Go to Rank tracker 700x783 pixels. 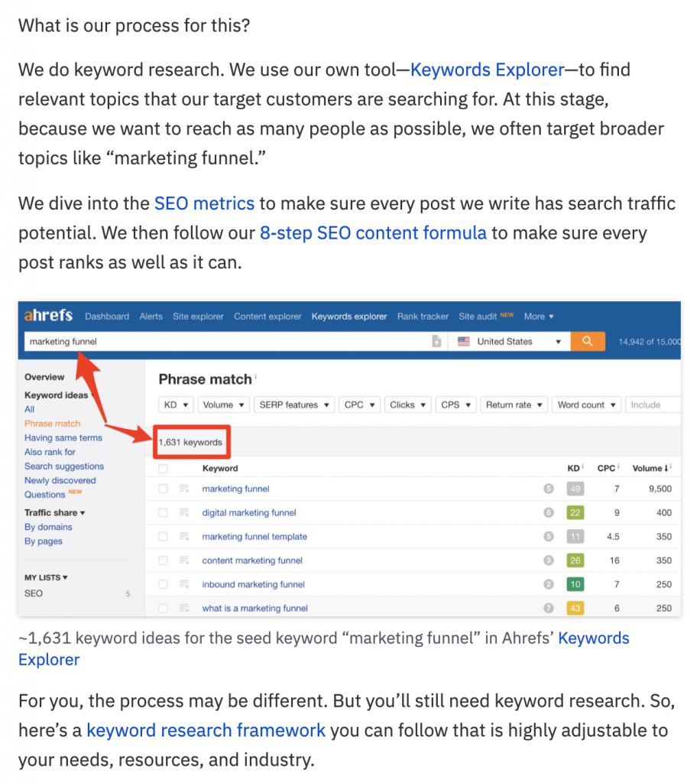[x=423, y=317]
